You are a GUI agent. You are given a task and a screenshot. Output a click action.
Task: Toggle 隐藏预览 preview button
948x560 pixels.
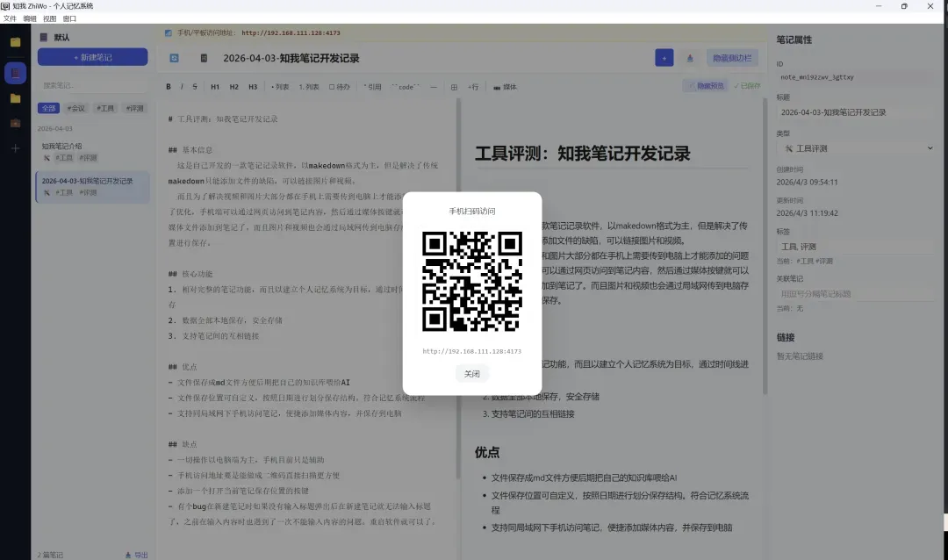click(706, 86)
